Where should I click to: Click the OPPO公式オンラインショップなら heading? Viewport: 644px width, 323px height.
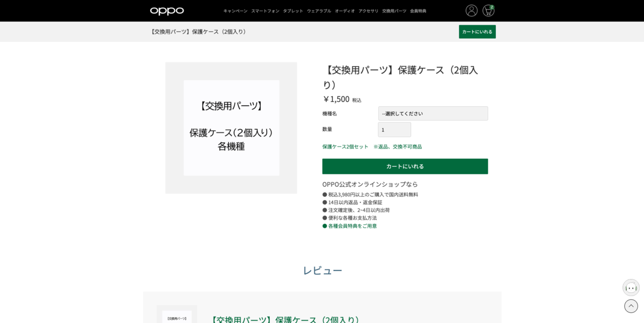(x=370, y=184)
